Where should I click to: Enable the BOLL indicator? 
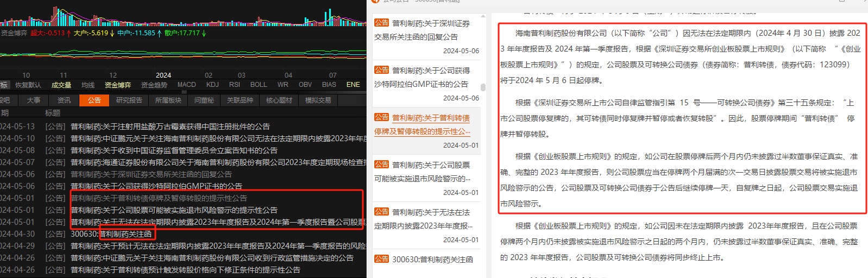259,85
